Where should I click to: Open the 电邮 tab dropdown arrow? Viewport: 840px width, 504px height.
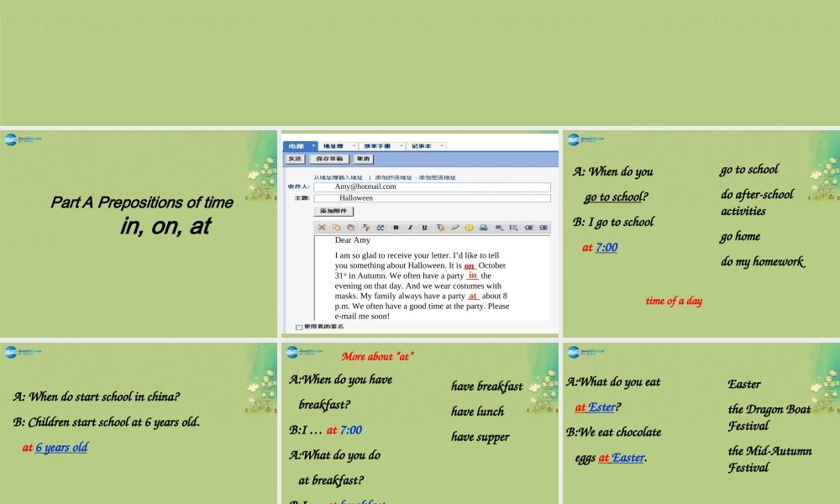point(313,146)
